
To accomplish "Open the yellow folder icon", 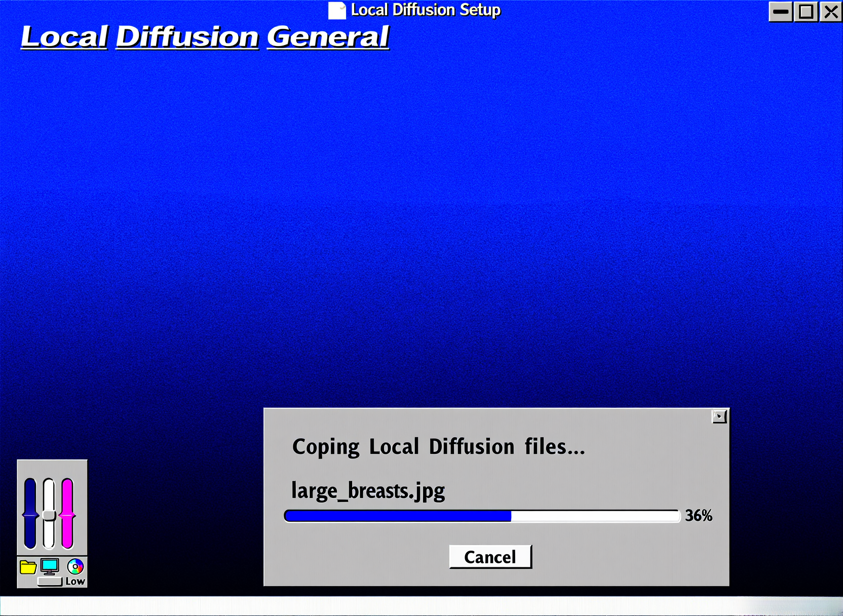I will 28,567.
